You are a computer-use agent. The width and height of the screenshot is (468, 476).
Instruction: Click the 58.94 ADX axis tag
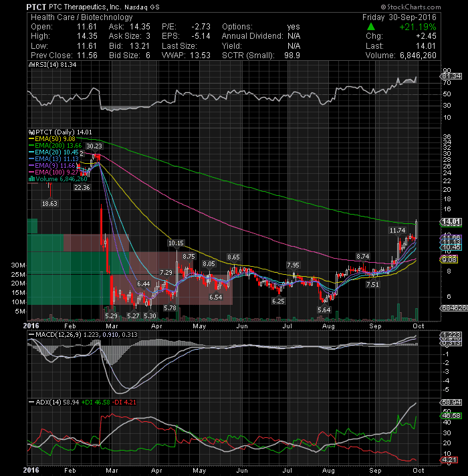(451, 402)
